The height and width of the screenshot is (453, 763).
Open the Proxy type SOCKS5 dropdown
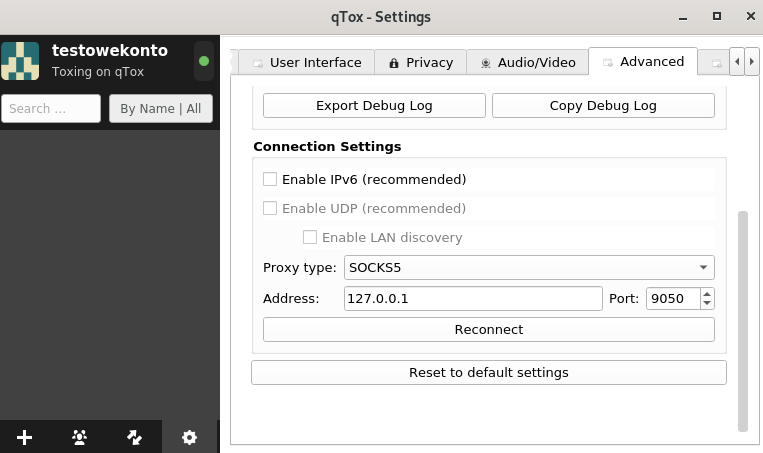529,268
